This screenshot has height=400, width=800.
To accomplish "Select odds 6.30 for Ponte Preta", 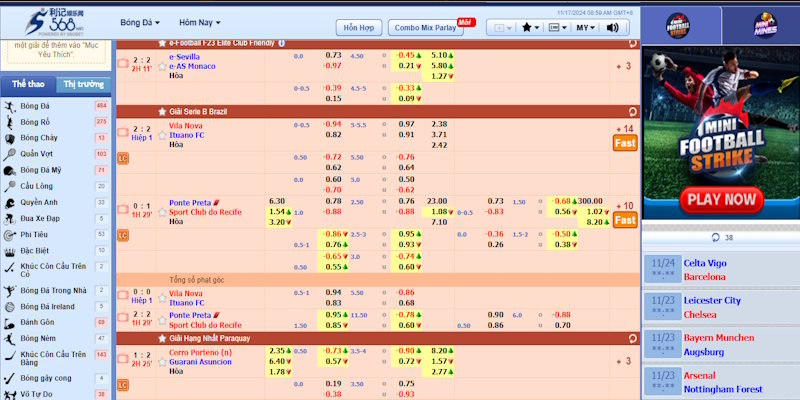I will coord(277,201).
